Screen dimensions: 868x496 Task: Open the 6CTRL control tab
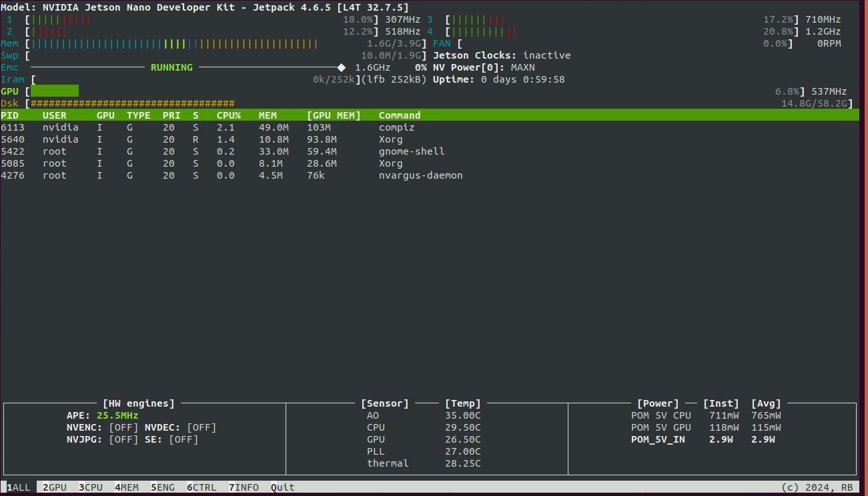coord(201,487)
